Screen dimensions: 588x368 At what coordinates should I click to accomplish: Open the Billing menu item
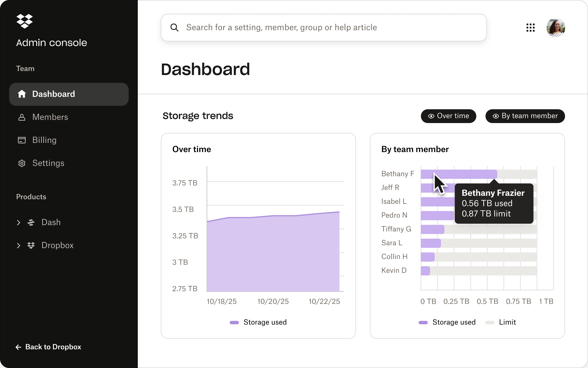45,140
